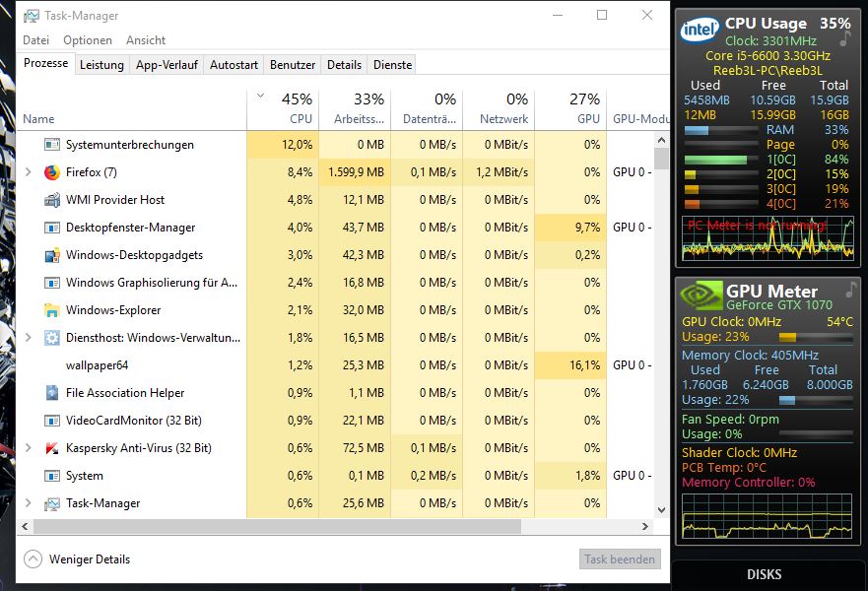This screenshot has width=868, height=591.
Task: Select the Prozesse tab
Action: (x=45, y=63)
